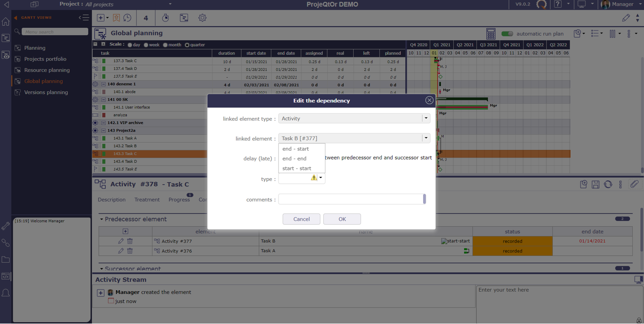Click the save icon in the Activity detail header
644x324 pixels.
[x=595, y=185]
